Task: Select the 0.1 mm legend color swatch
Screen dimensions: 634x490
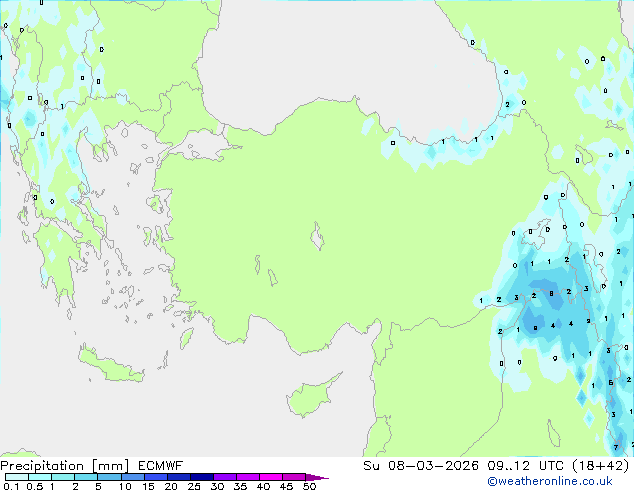Action: [17, 477]
